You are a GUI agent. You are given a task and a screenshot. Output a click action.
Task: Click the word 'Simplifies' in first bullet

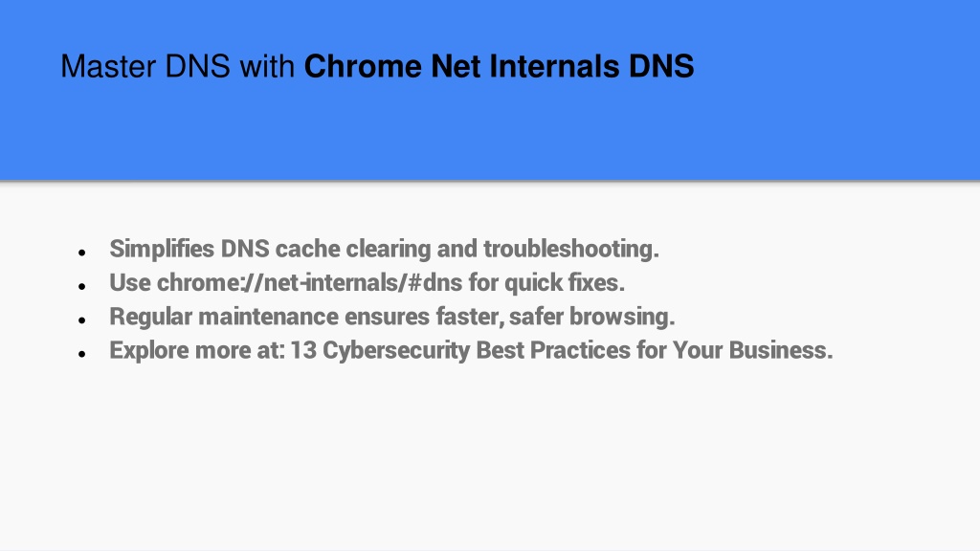pos(162,249)
